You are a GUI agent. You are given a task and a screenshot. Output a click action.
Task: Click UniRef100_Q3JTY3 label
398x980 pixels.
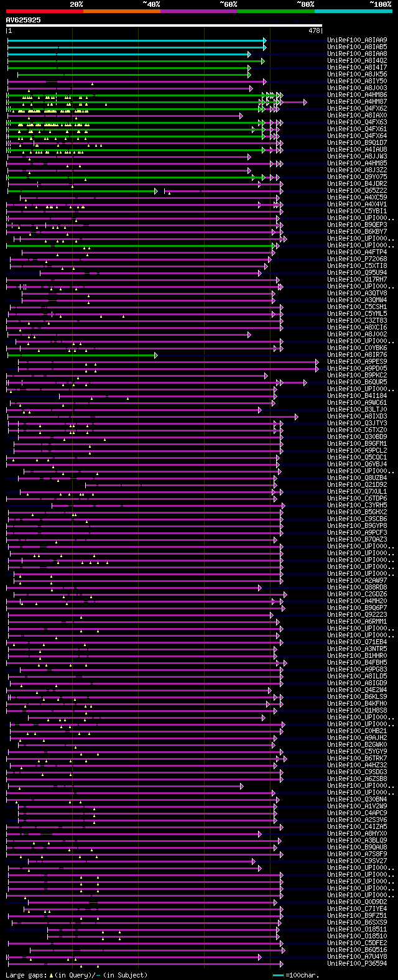[357, 423]
